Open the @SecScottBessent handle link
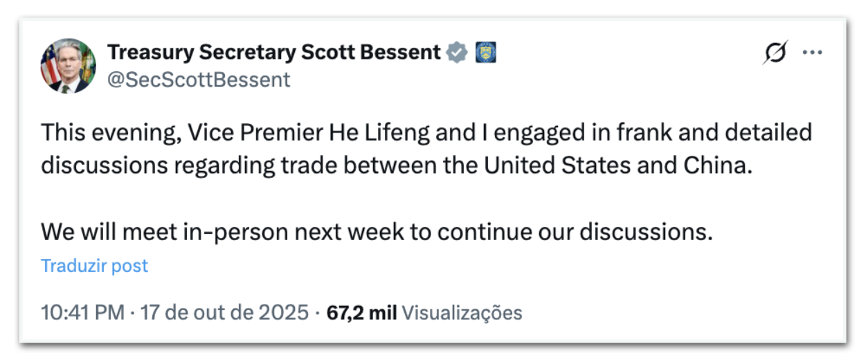 tap(199, 80)
